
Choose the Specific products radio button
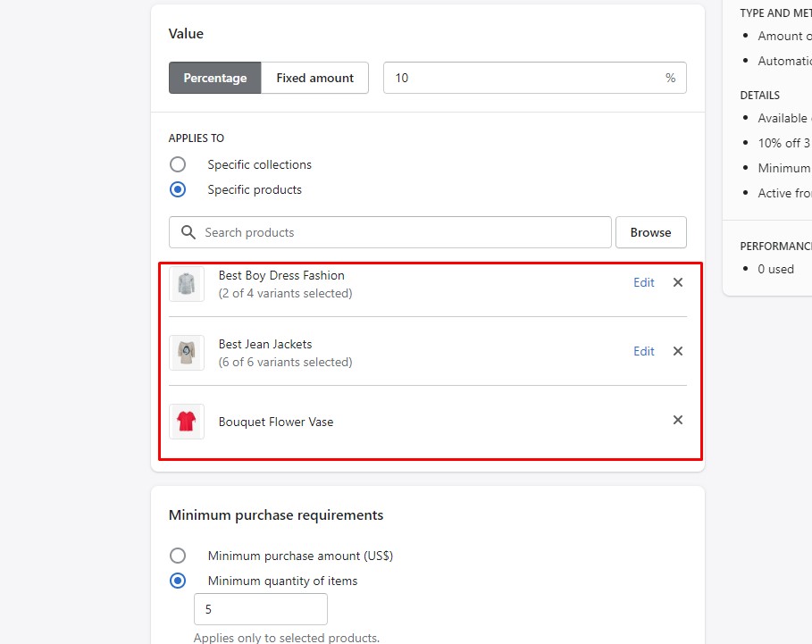coord(178,189)
